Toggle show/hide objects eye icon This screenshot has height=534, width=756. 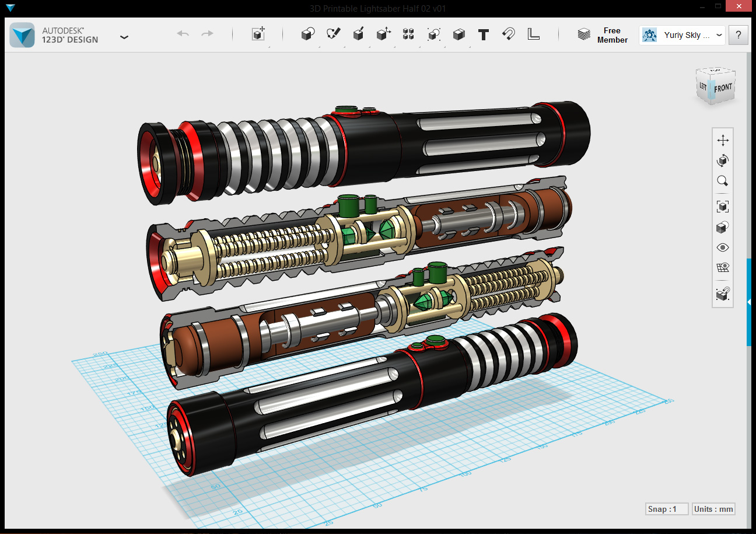723,247
